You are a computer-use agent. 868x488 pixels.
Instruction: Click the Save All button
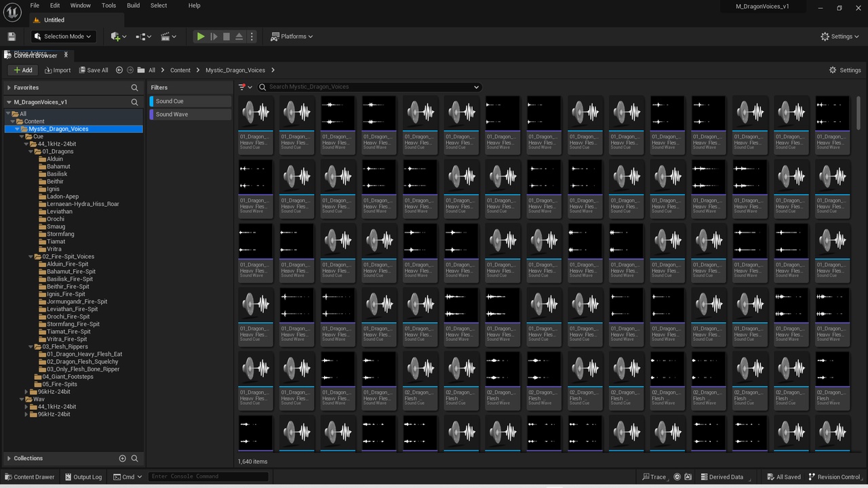pyautogui.click(x=93, y=70)
